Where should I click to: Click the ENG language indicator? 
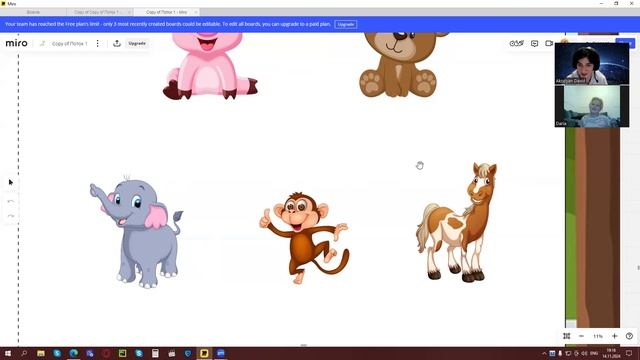pyautogui.click(x=594, y=353)
